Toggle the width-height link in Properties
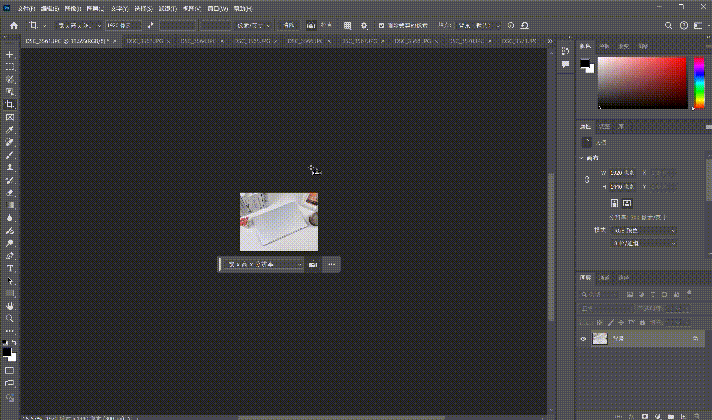 (587, 180)
